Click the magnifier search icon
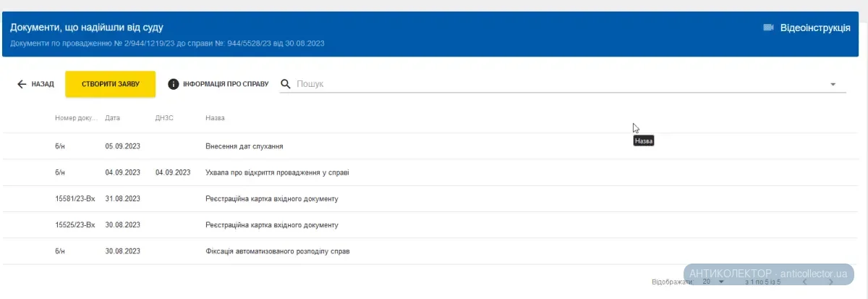The image size is (868, 299). coord(286,84)
